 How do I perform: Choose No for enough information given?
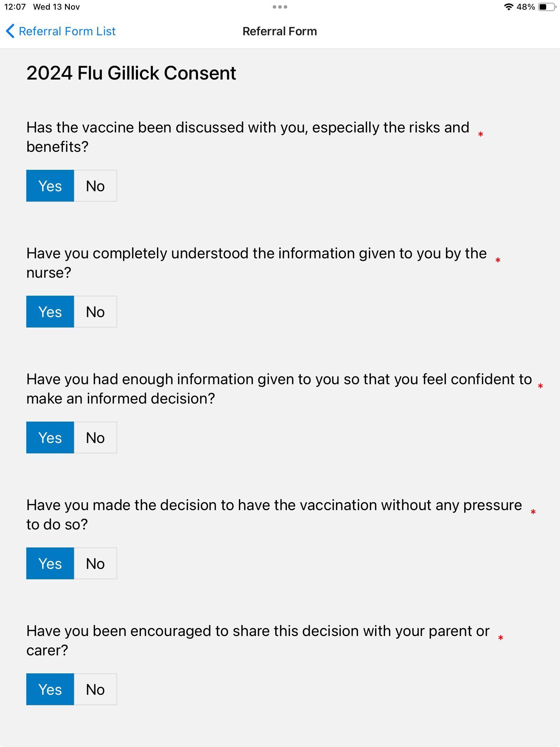(x=95, y=437)
